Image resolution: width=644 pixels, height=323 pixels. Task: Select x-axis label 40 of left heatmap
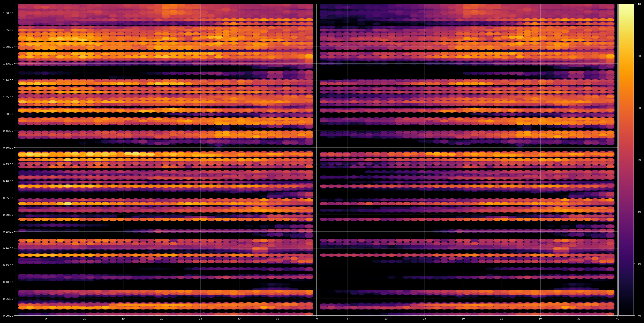click(x=316, y=319)
